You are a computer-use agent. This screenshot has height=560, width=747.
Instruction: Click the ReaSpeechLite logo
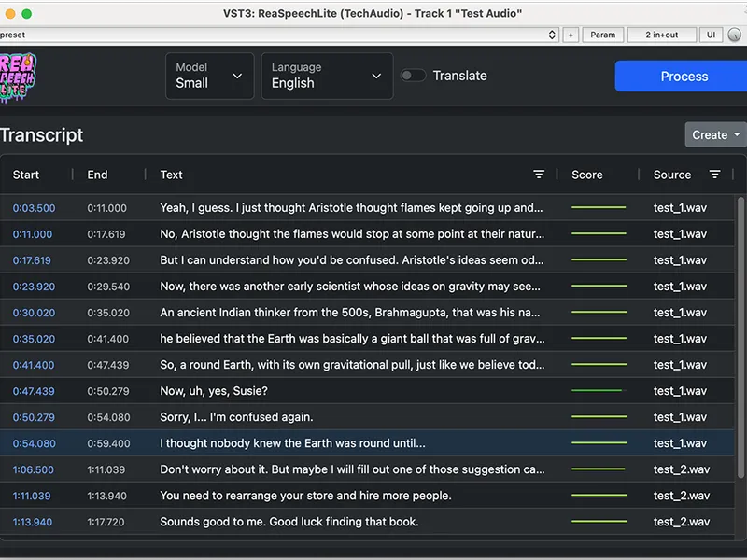tap(17, 77)
